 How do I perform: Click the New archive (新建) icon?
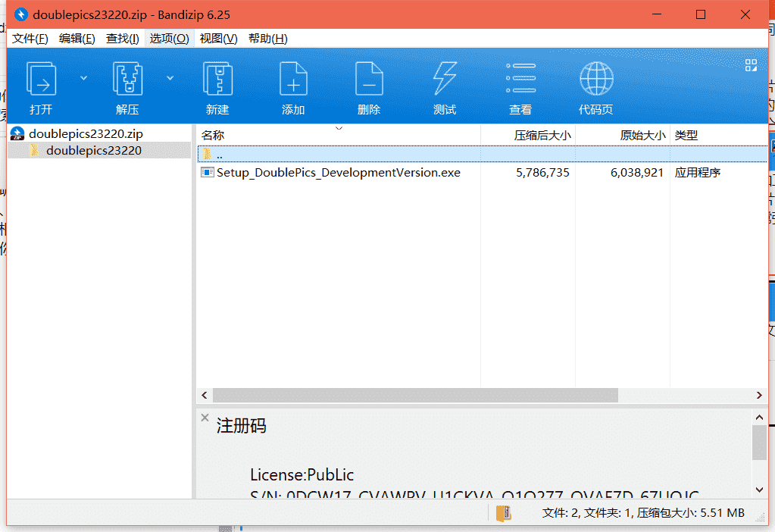tap(217, 79)
